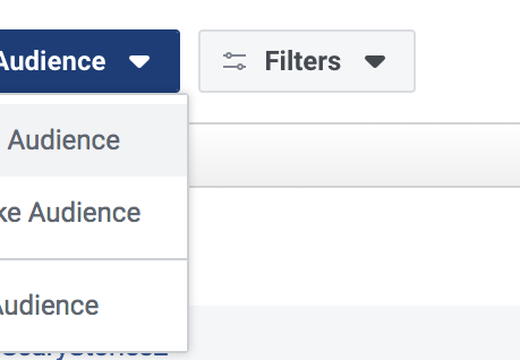The height and width of the screenshot is (360, 520).
Task: Click the lower slider line of Filters icon
Action: pos(234,67)
